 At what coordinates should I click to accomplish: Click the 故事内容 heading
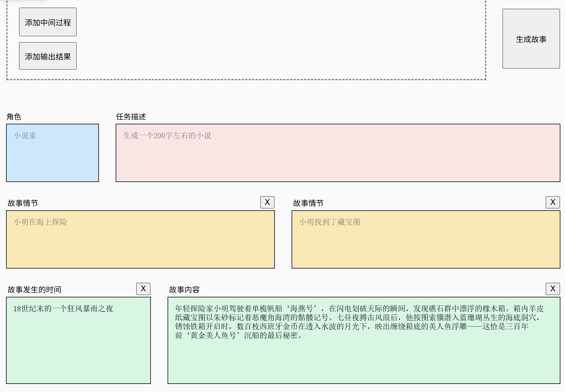pos(185,289)
